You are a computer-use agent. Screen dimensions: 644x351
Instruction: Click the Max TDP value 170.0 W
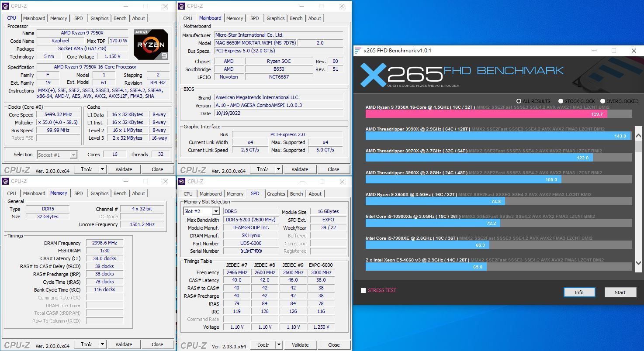coord(118,41)
